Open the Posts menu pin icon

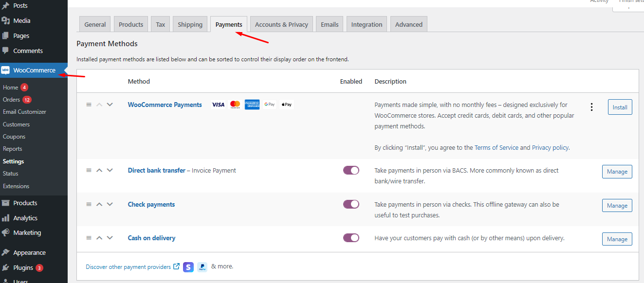pyautogui.click(x=5, y=6)
